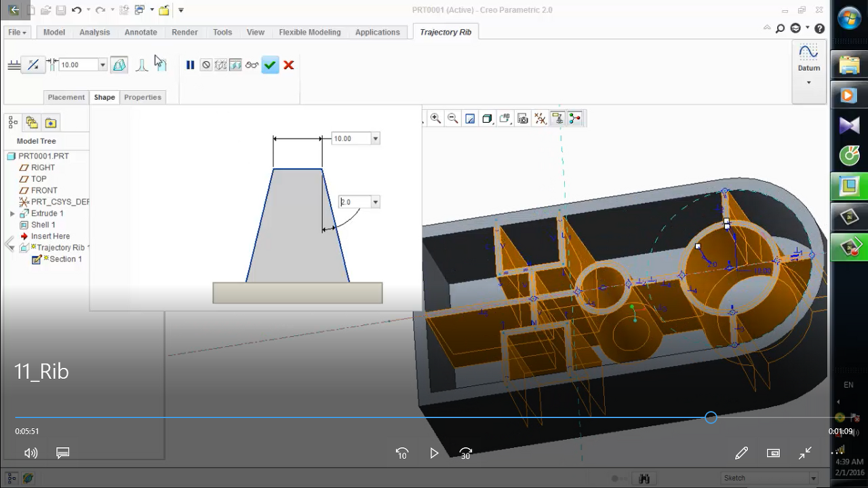Viewport: 868px width, 488px height.
Task: Click the draft angle 2.0 input field
Action: (355, 202)
